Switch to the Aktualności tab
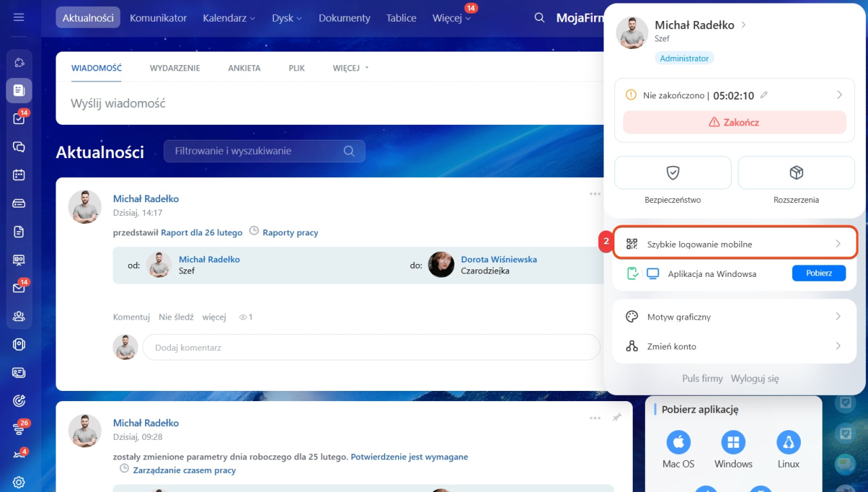This screenshot has height=492, width=868. point(88,18)
